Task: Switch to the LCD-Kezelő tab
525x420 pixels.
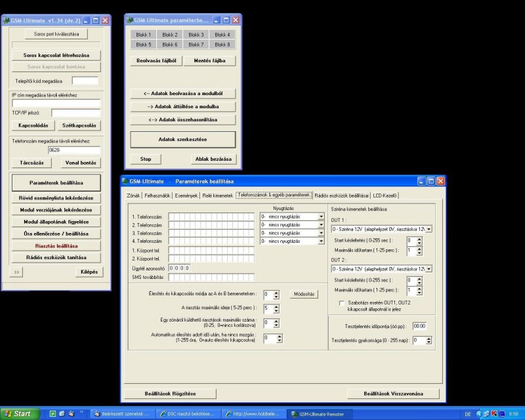Action: 385,196
